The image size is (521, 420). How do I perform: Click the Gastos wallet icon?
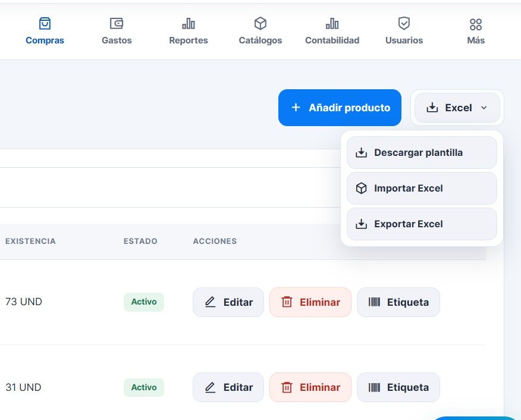117,24
